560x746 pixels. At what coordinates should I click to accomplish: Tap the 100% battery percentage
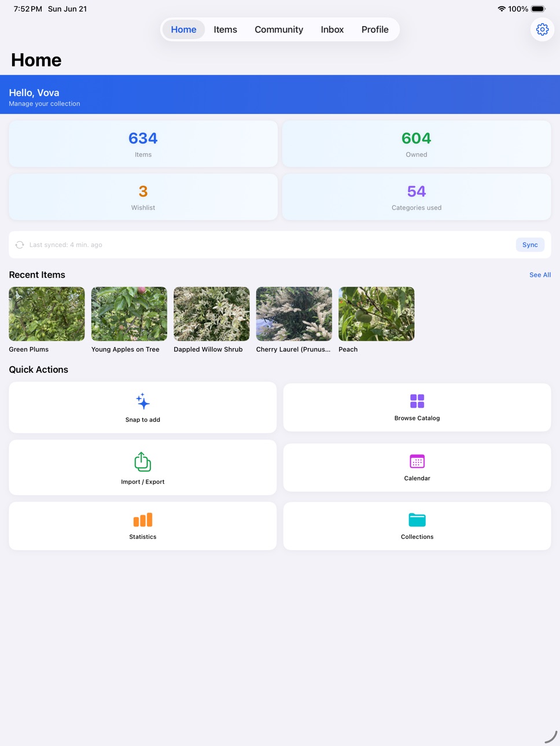pyautogui.click(x=518, y=9)
